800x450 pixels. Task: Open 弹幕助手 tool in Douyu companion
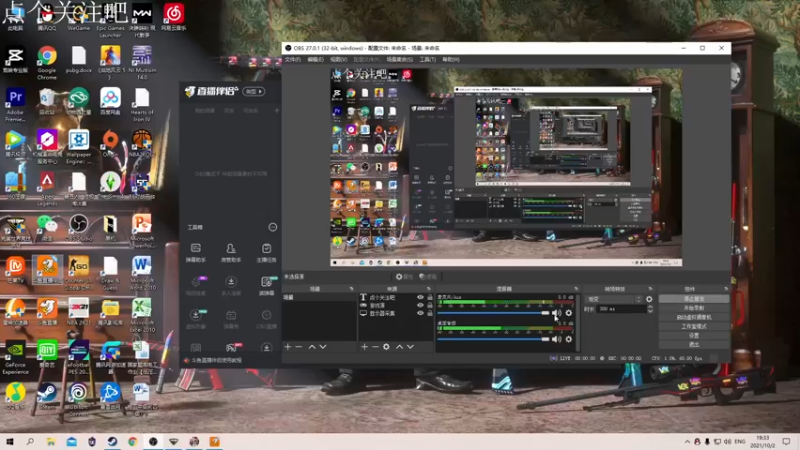[196, 253]
